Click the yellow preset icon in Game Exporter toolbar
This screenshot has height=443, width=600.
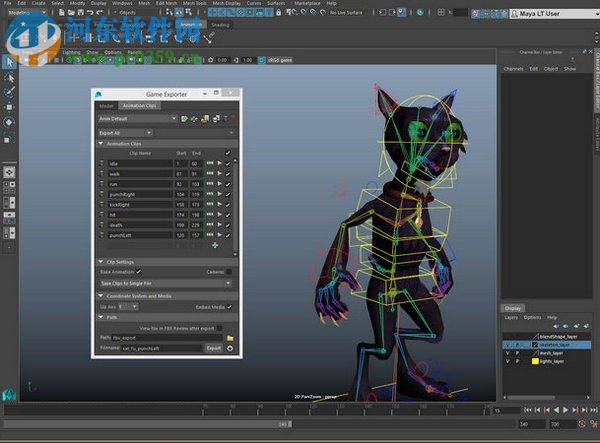(x=205, y=119)
